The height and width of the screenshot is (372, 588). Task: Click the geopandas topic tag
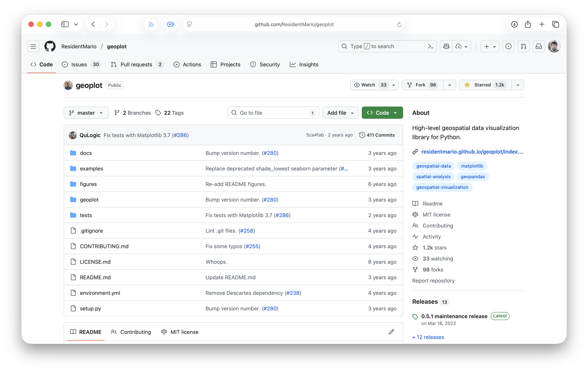click(472, 177)
